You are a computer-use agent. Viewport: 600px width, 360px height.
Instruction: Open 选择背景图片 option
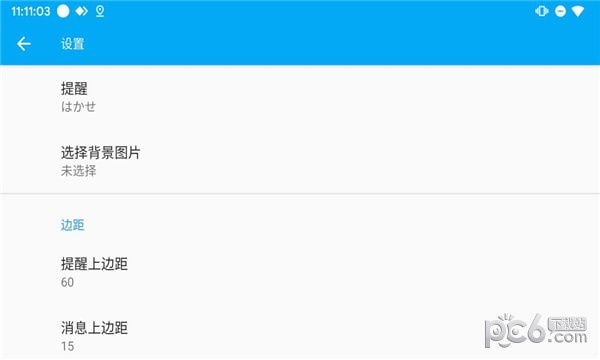300,161
